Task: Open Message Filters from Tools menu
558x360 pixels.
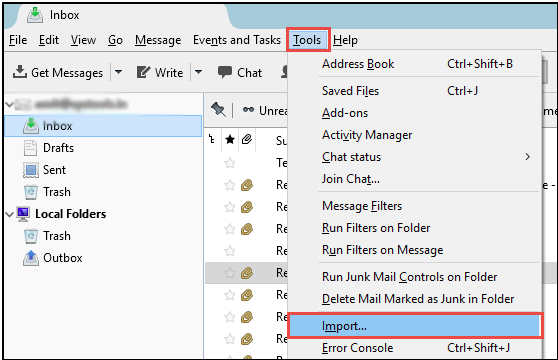Action: pos(415,206)
